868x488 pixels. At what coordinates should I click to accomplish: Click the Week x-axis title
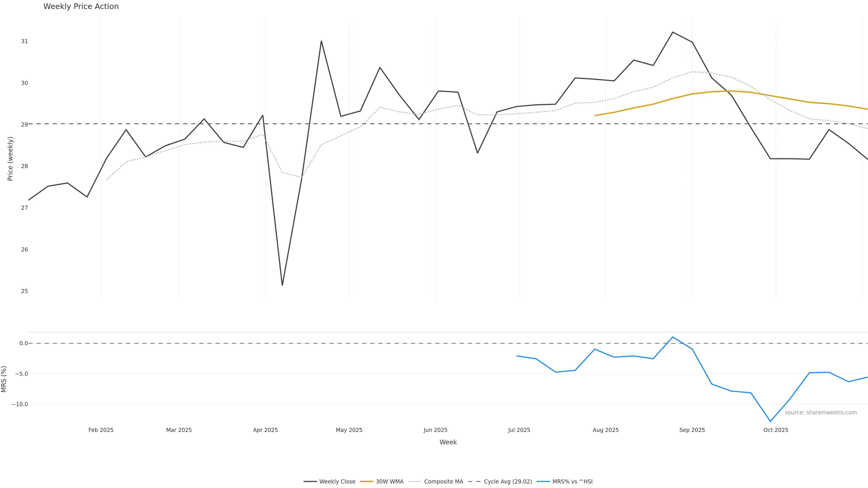[x=448, y=442]
